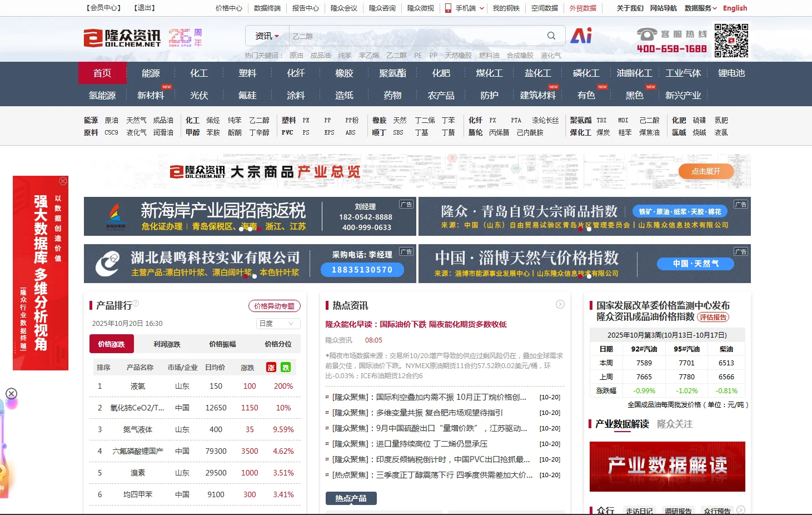This screenshot has width=812, height=515.
Task: Close the red side banner 强大数据库
Action: click(x=63, y=181)
